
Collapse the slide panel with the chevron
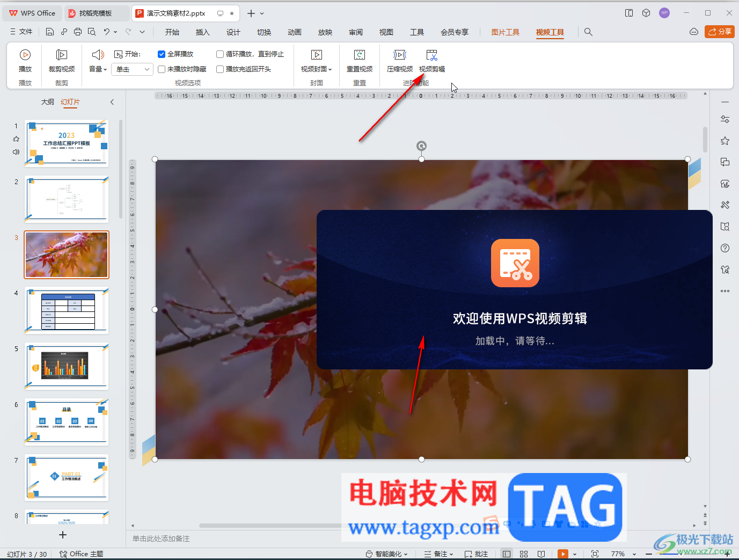click(112, 102)
